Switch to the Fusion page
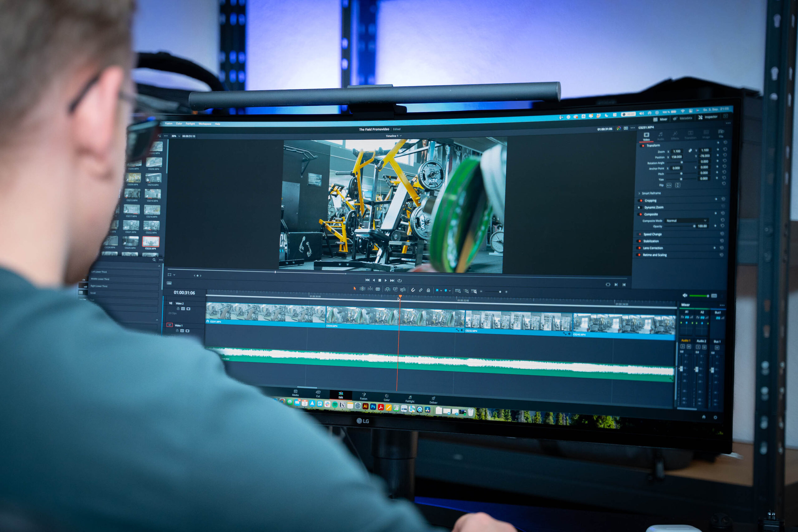The height and width of the screenshot is (532, 798). coord(364,396)
